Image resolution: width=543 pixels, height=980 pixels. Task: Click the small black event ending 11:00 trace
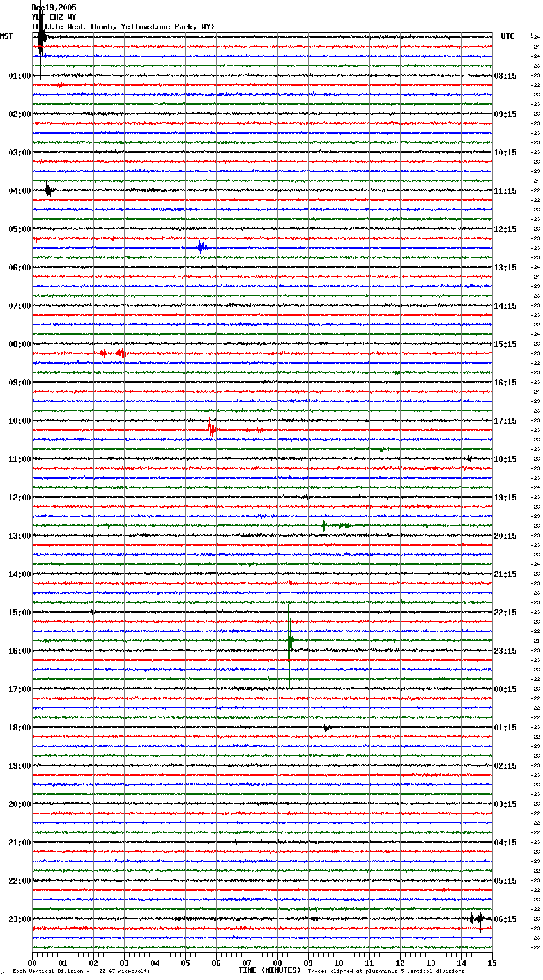(x=470, y=458)
